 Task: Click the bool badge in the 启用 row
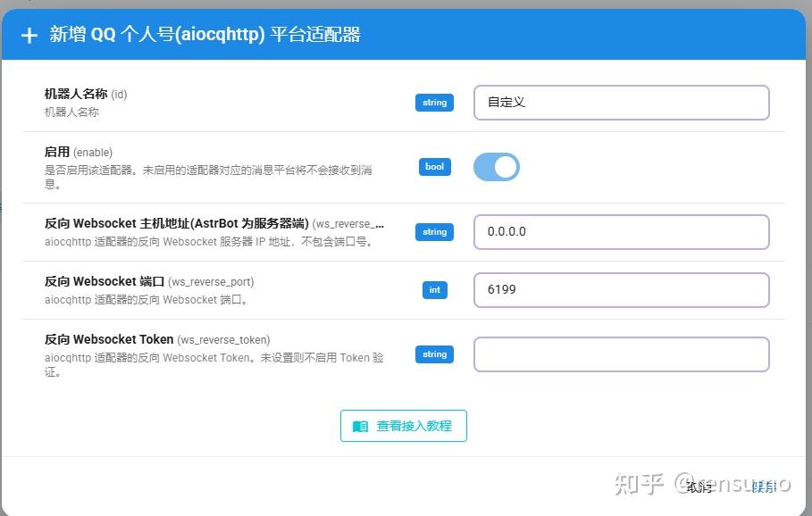(x=434, y=167)
